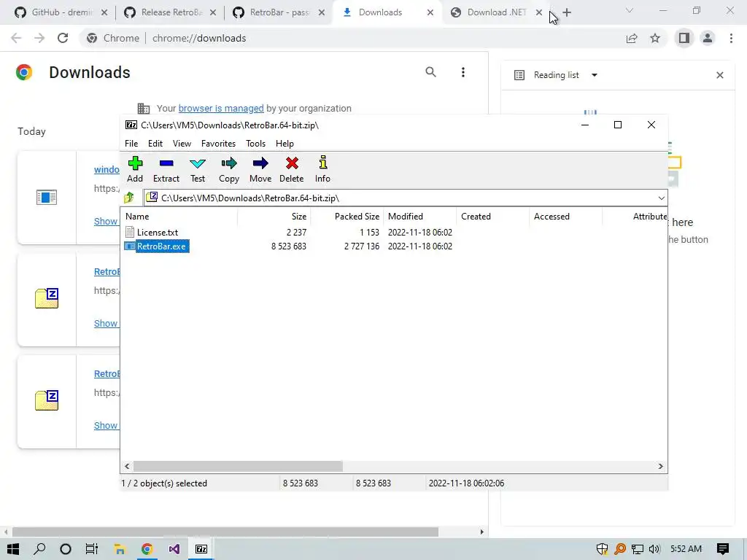Open Chrome's three-dot main menu
The width and height of the screenshot is (747, 560).
(731, 38)
